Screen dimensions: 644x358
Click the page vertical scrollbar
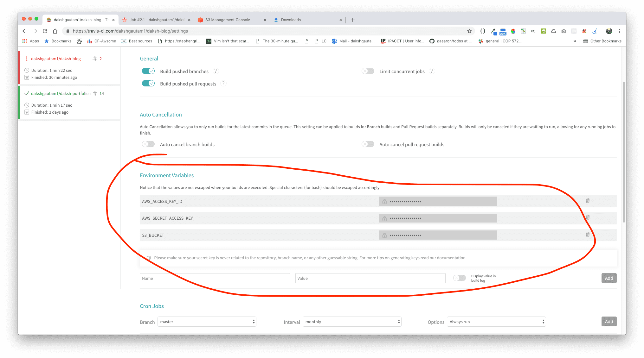click(624, 152)
